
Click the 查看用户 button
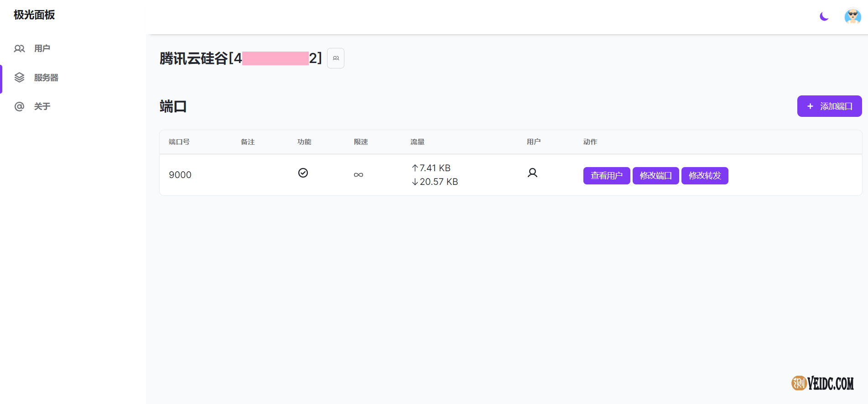607,176
